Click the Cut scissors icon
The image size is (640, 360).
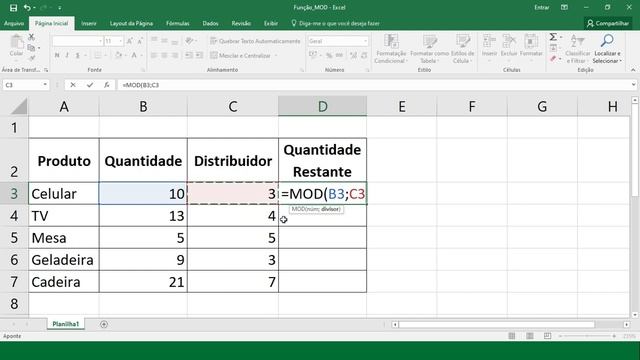tap(31, 37)
